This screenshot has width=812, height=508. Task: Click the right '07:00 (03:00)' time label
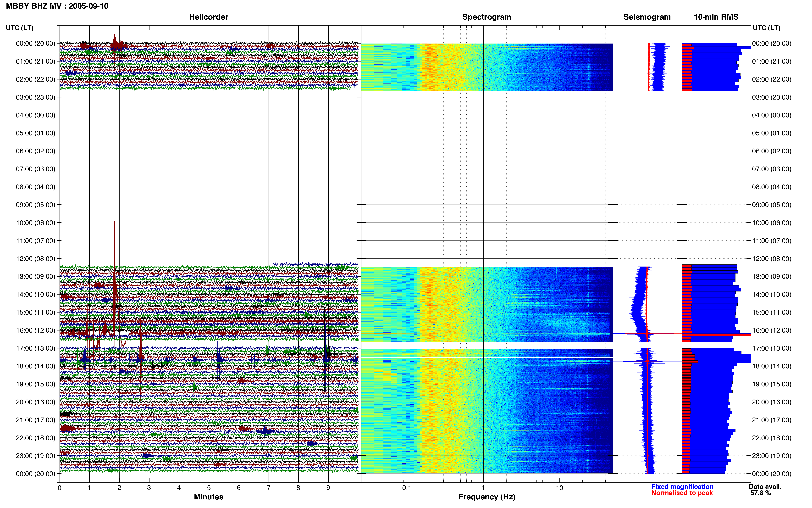(x=772, y=169)
